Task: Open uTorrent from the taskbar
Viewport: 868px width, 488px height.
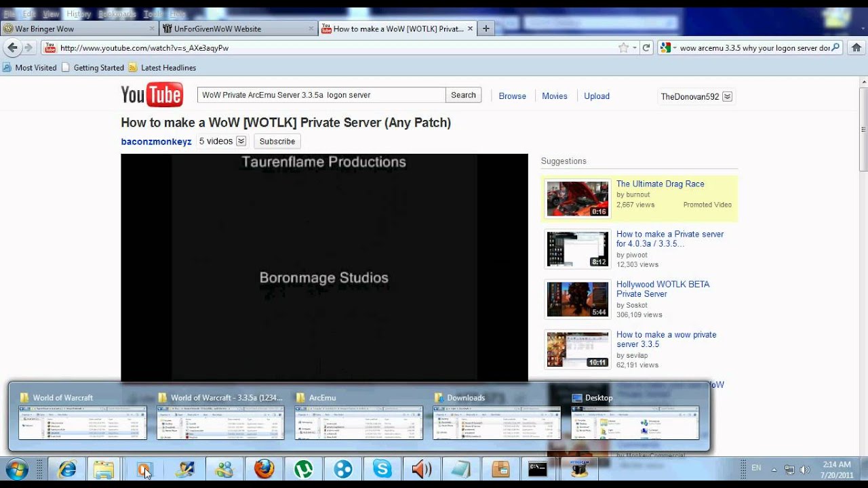Action: pos(303,469)
